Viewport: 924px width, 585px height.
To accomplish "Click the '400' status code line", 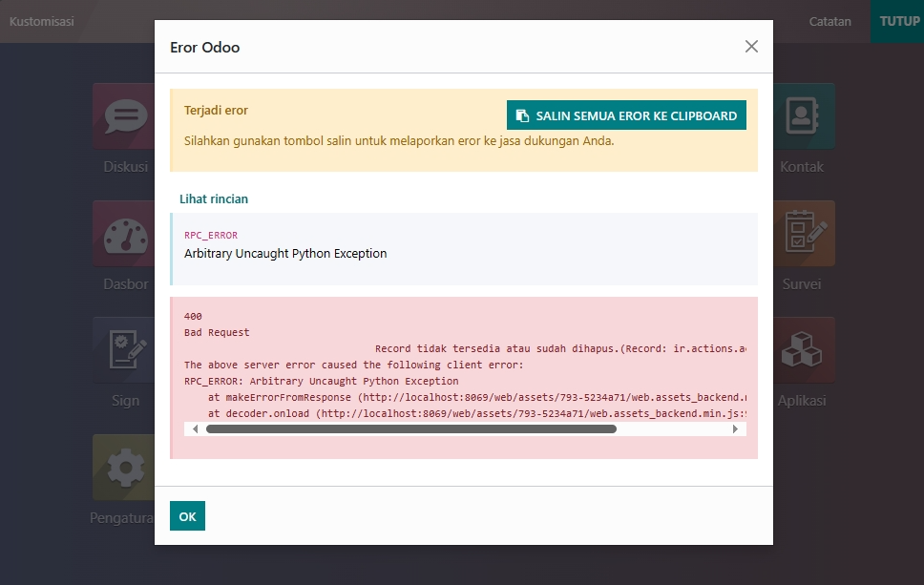I will [193, 317].
